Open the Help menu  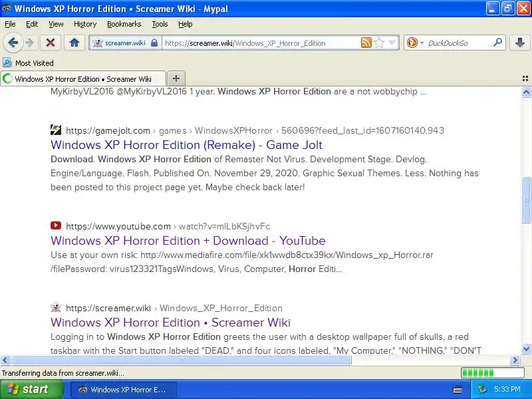click(186, 24)
